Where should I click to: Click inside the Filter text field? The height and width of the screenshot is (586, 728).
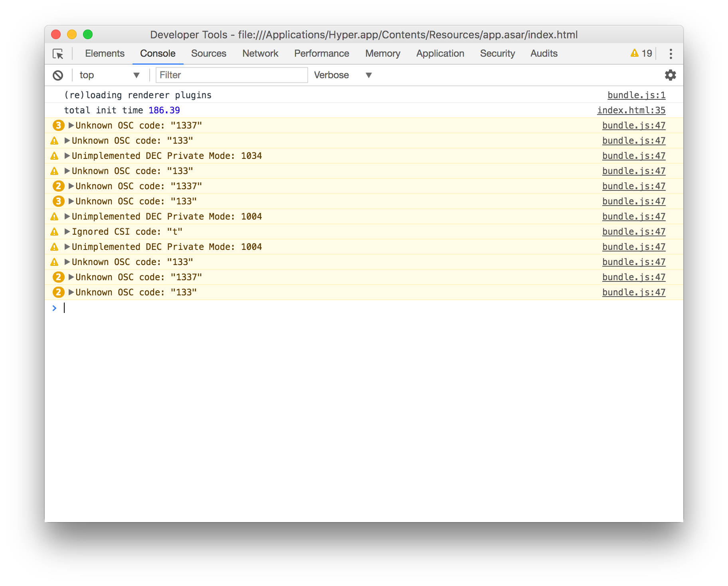tap(231, 75)
